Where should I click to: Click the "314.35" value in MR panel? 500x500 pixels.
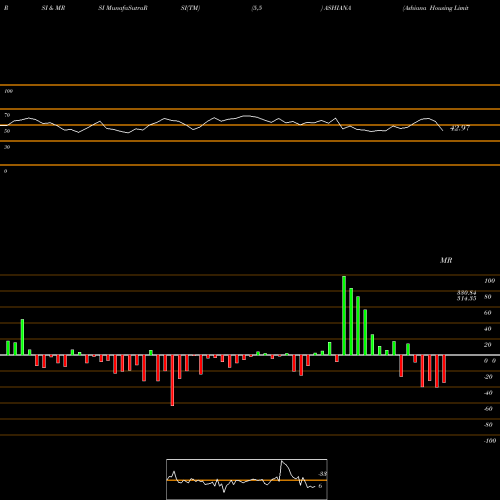(466, 298)
